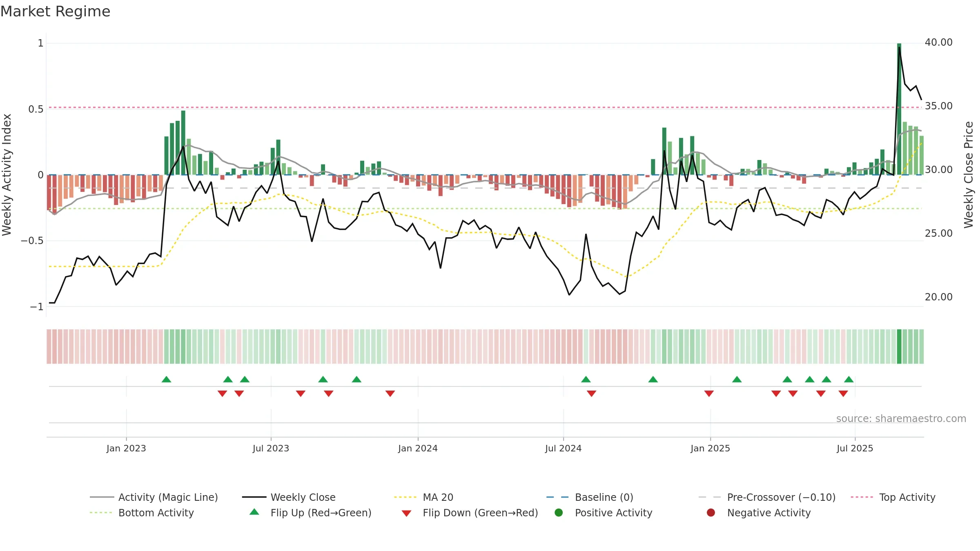
Task: Click the −0.5 activity index axis label
Action: point(32,241)
